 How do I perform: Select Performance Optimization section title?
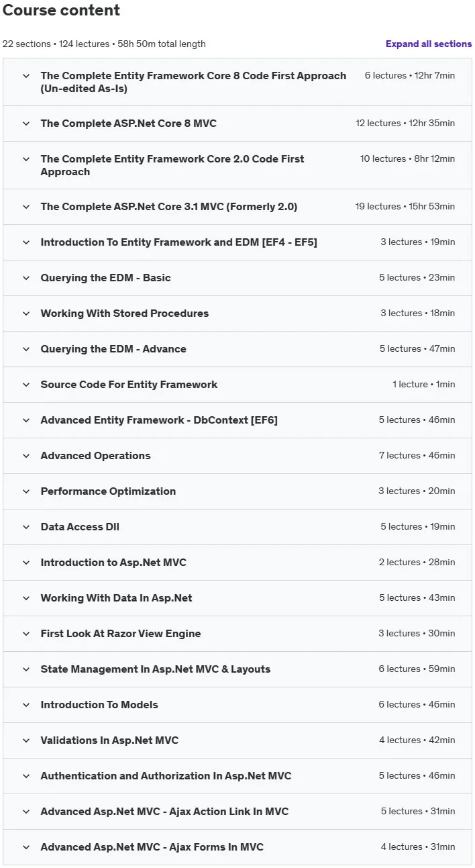point(108,491)
